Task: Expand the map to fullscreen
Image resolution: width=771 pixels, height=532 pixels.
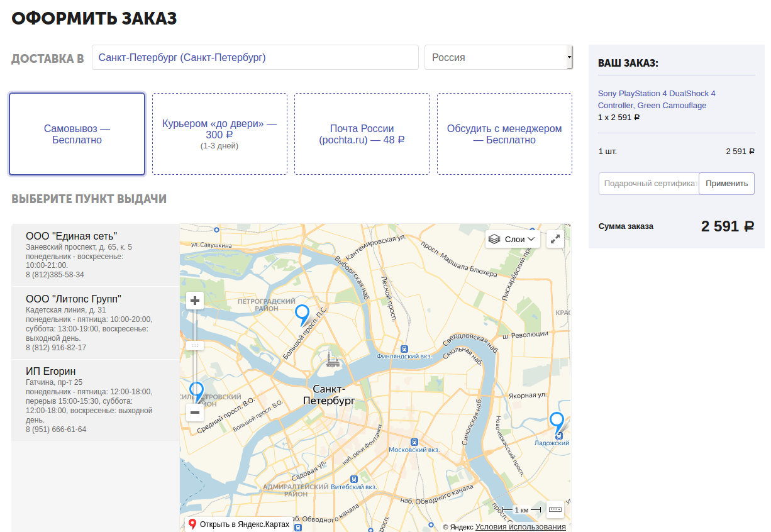Action: (555, 239)
